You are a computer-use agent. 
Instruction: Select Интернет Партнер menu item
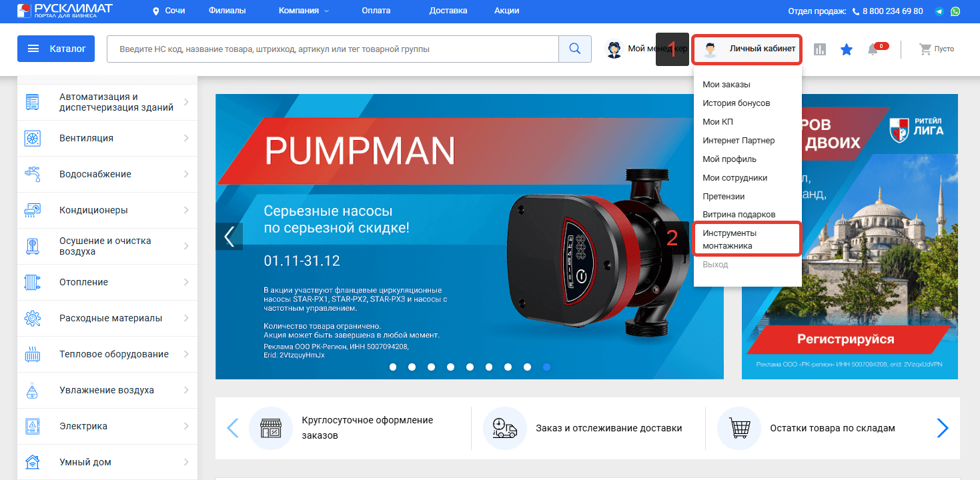coord(739,141)
